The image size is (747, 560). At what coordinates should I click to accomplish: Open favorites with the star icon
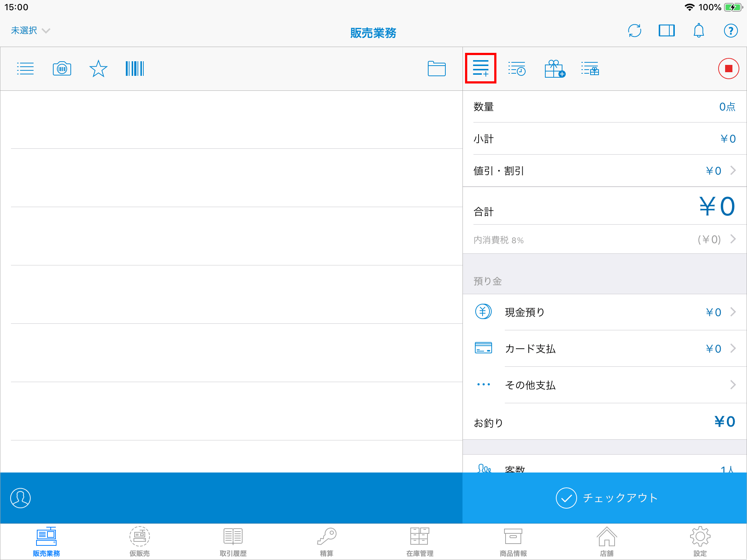click(98, 69)
